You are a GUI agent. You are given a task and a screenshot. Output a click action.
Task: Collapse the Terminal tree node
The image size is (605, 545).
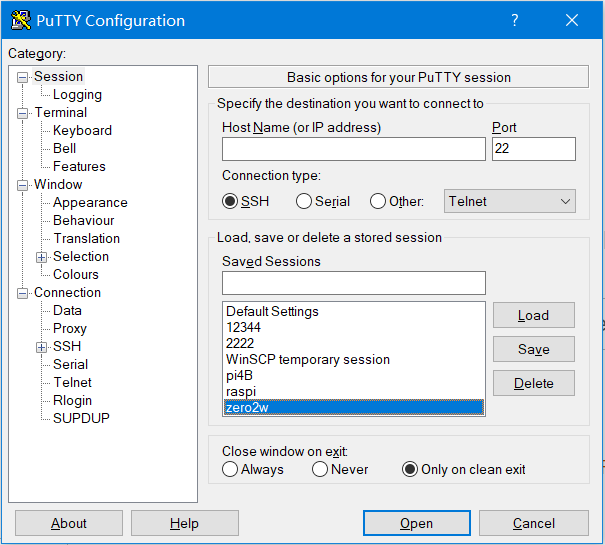point(22,113)
